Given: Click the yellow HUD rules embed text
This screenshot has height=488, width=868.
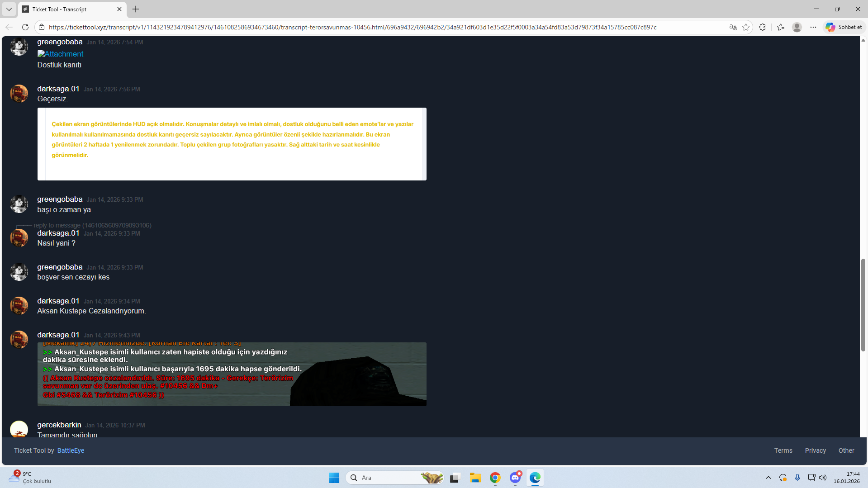Looking at the screenshot, I should coord(232,139).
